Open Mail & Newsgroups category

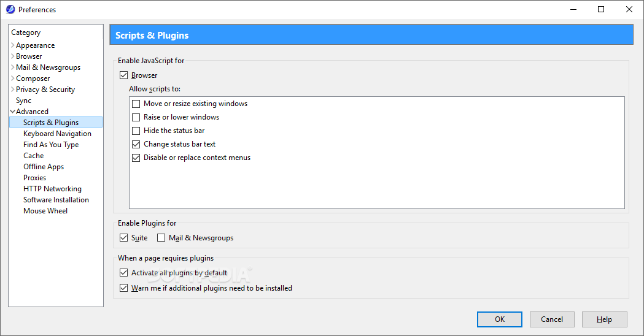(48, 67)
